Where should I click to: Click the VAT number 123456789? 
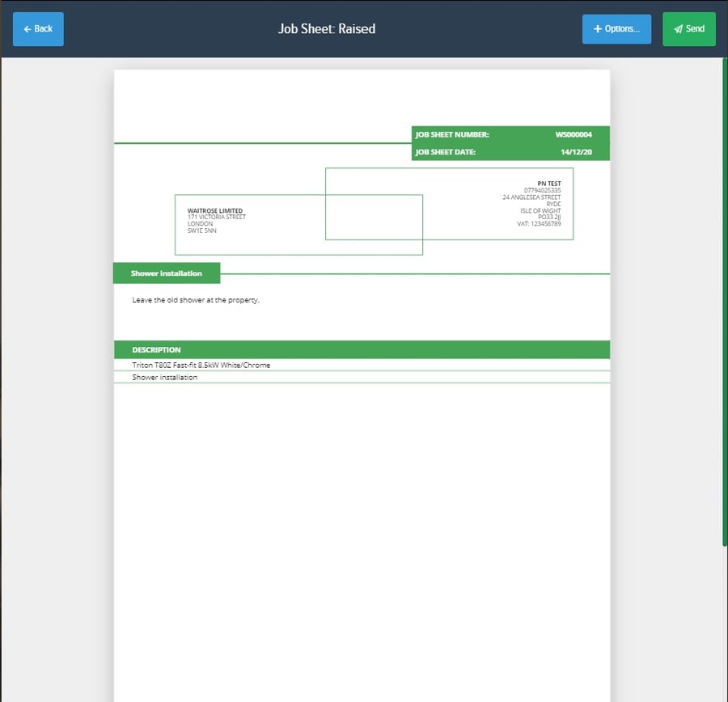click(539, 224)
